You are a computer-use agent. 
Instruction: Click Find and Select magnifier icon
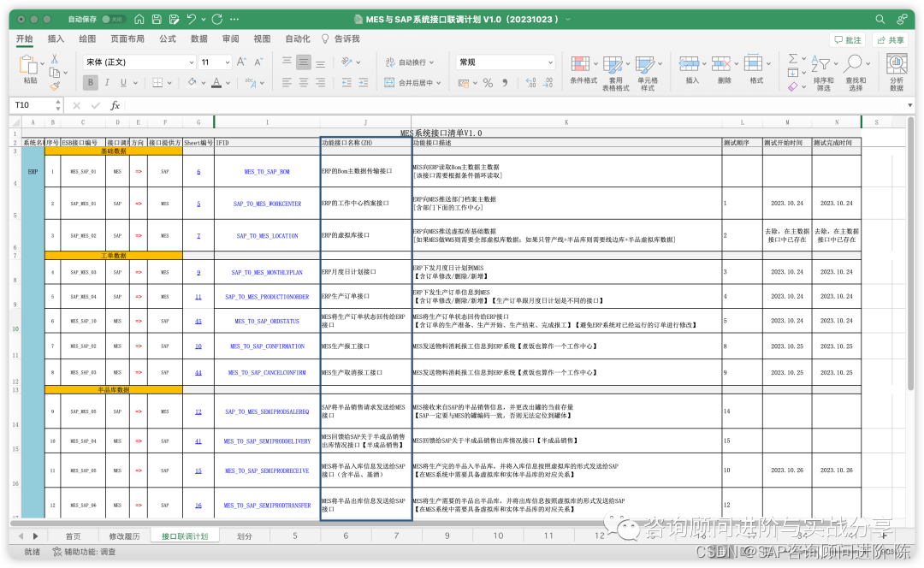tap(853, 63)
